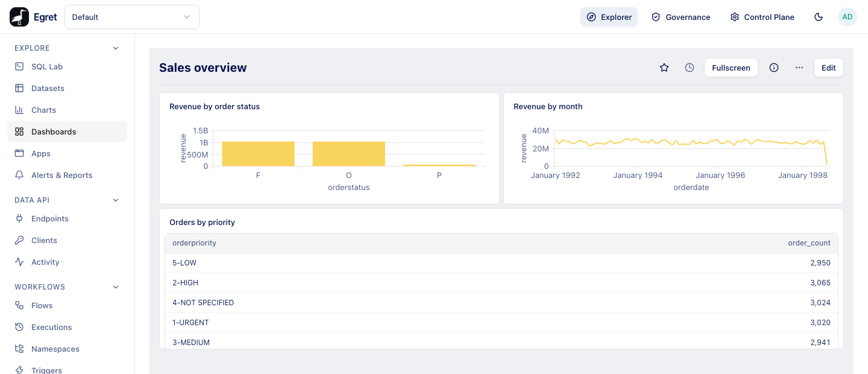This screenshot has height=374, width=868.
Task: Click the Egret bird logo
Action: point(19,17)
